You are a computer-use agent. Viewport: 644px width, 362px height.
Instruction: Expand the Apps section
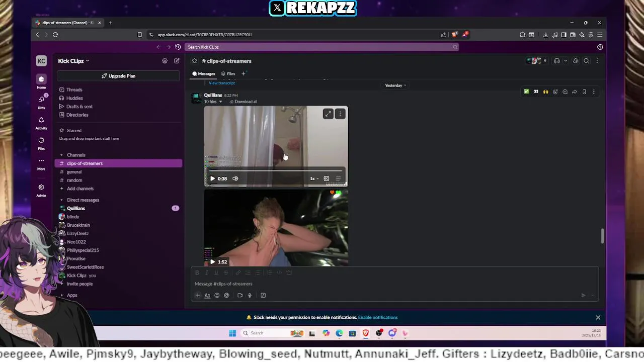point(61,295)
